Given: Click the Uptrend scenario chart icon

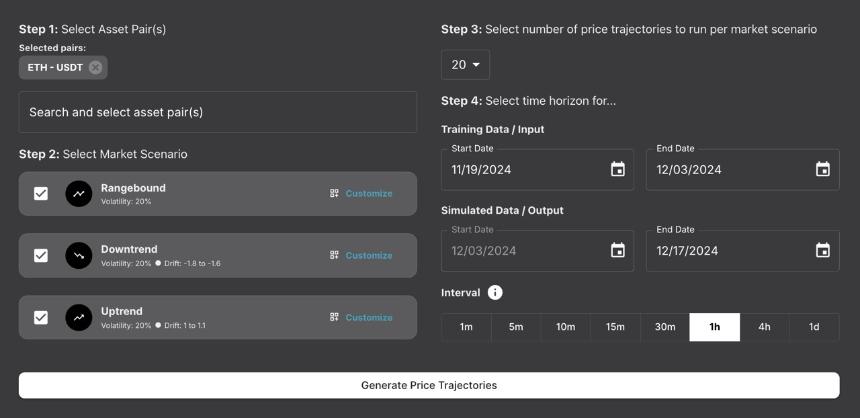Looking at the screenshot, I should point(79,318).
